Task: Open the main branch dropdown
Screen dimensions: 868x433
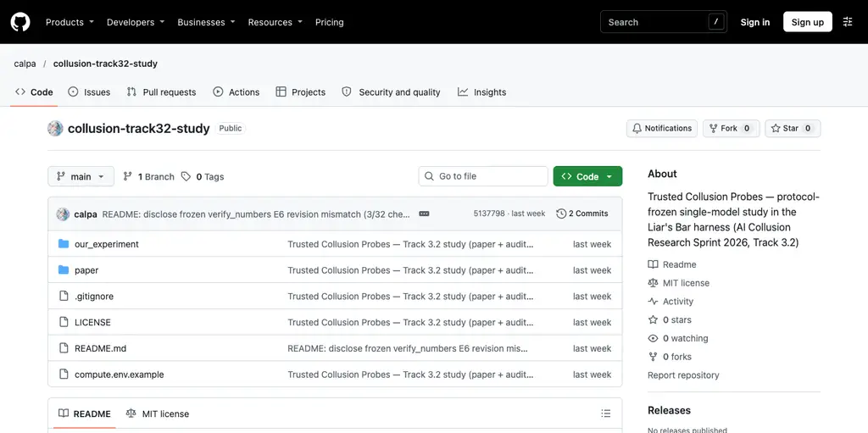Action: 81,176
